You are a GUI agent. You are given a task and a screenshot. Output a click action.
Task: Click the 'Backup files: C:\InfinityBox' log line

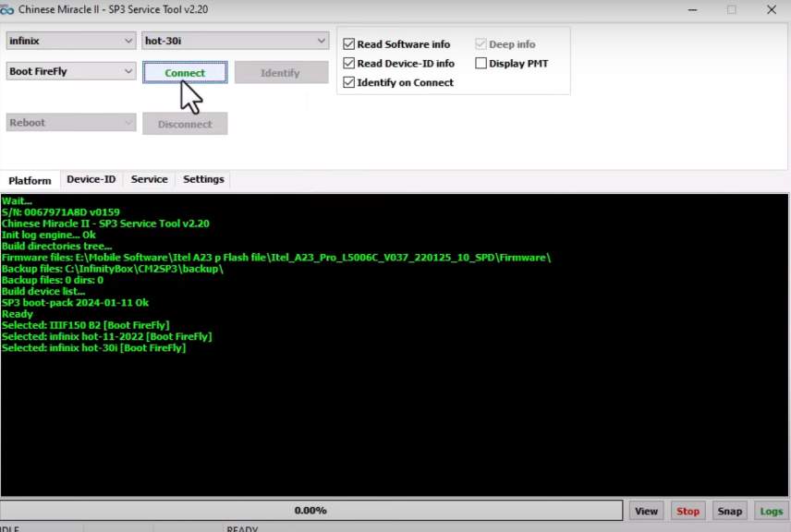click(x=112, y=269)
